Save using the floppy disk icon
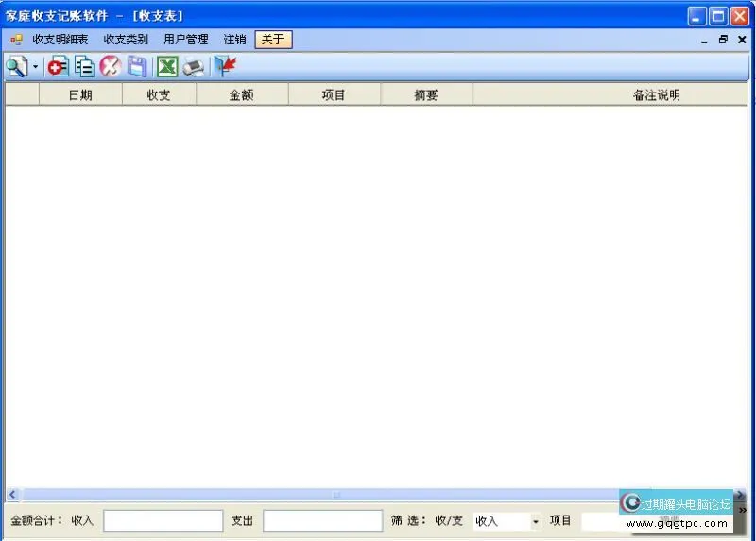This screenshot has height=541, width=756. click(137, 66)
